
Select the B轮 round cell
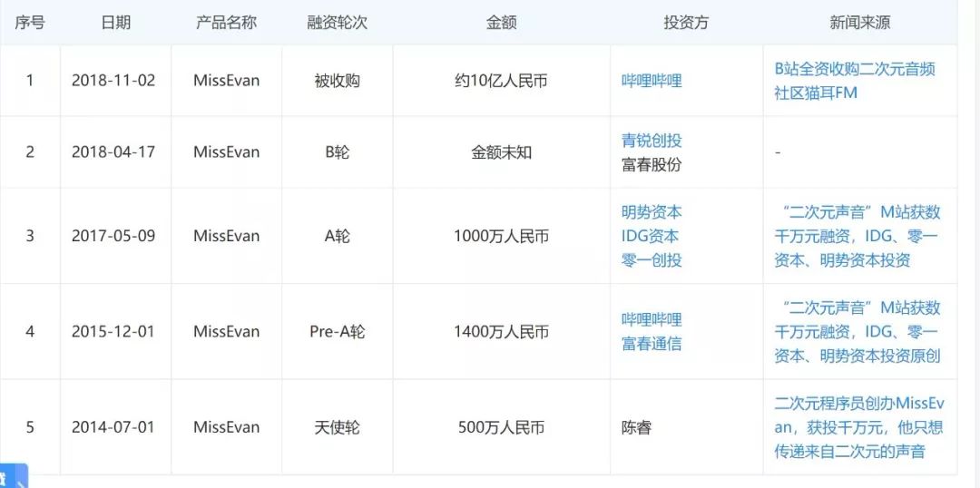[337, 151]
